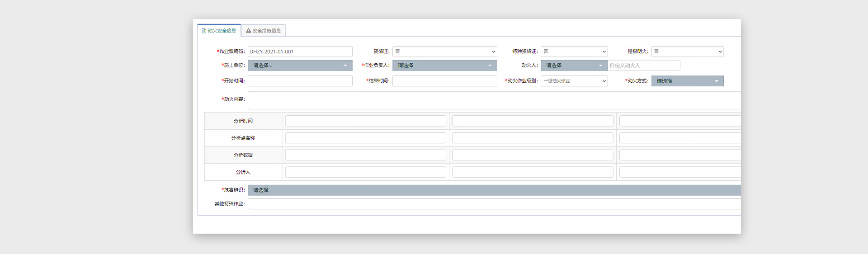Open the 资格证 dropdown

[x=444, y=52]
